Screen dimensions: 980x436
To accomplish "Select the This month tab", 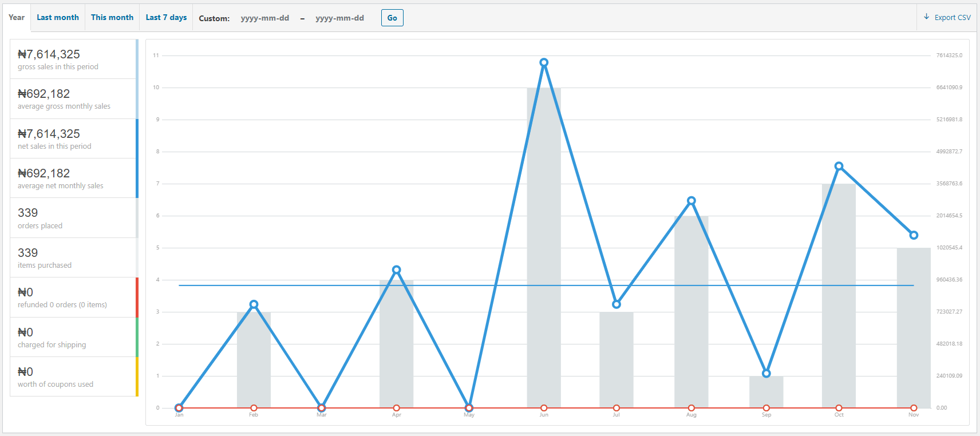I will coord(112,18).
